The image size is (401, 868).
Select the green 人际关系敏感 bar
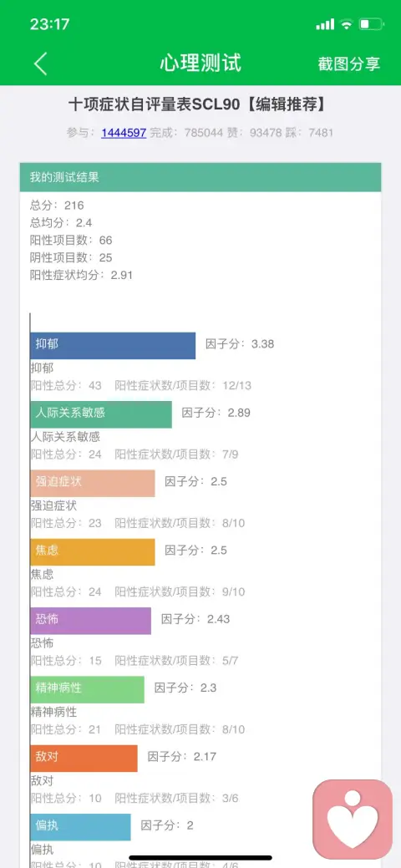coord(101,414)
